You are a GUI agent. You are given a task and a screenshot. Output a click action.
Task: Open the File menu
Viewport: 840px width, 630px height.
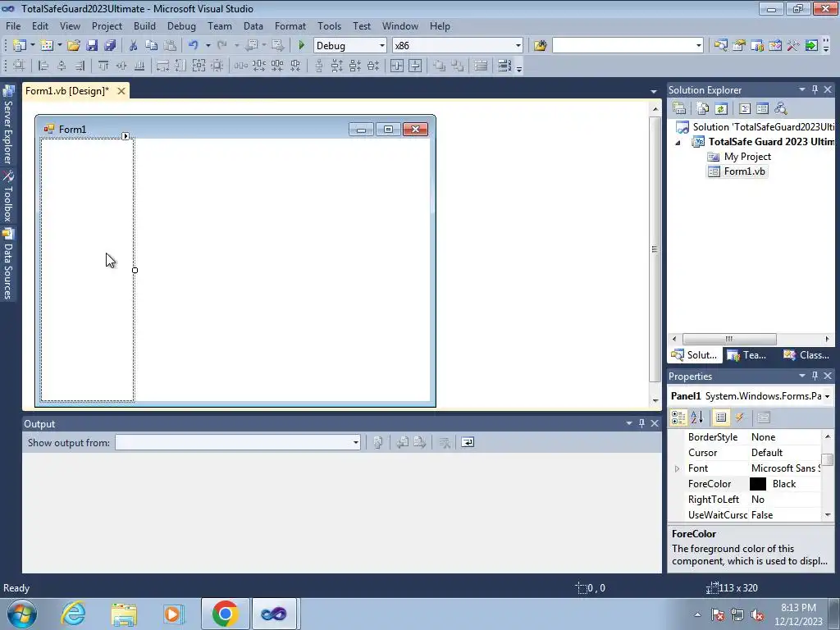(x=13, y=25)
